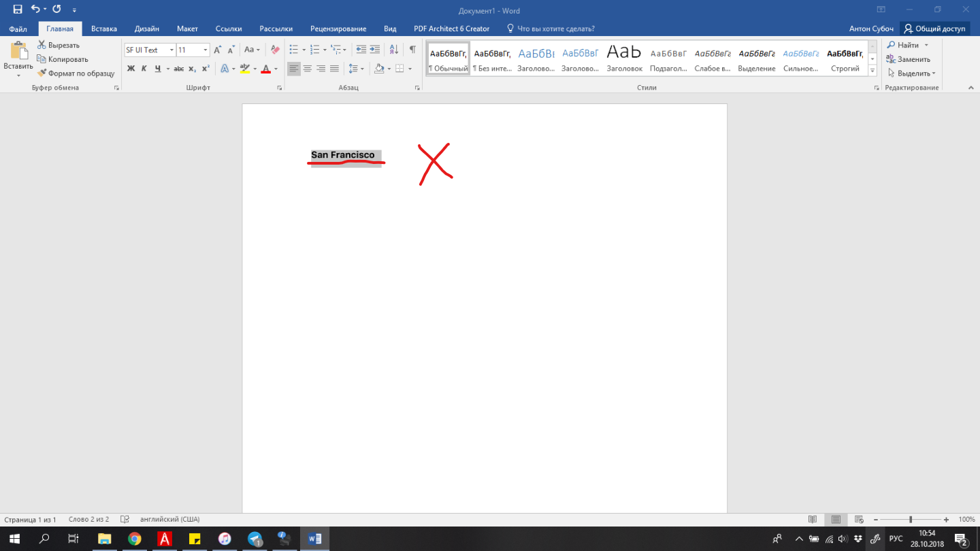Increase font size with grow font icon

click(217, 50)
